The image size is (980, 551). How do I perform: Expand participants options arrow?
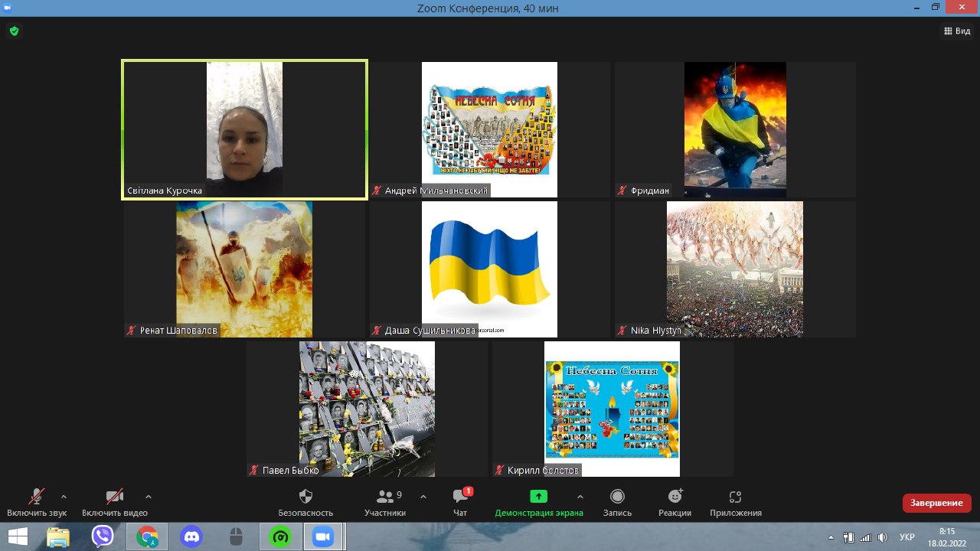coord(423,496)
